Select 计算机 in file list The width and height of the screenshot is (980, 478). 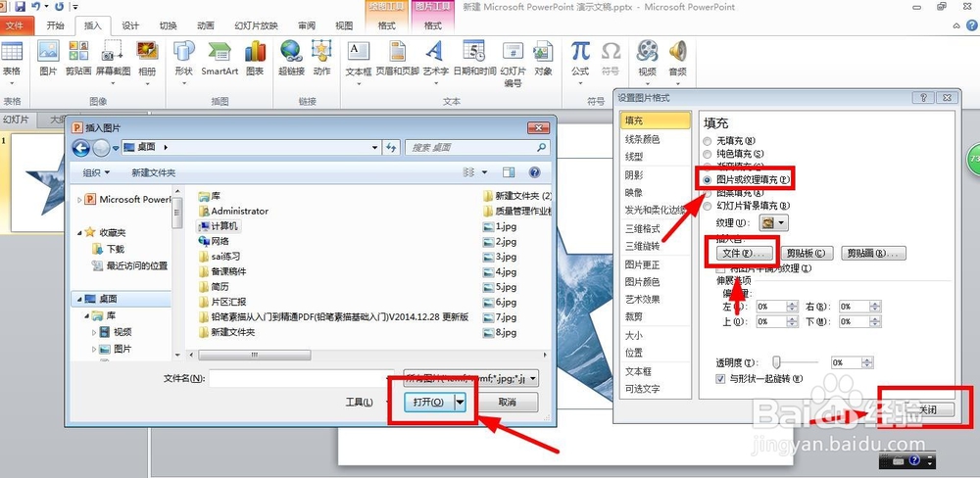point(219,225)
